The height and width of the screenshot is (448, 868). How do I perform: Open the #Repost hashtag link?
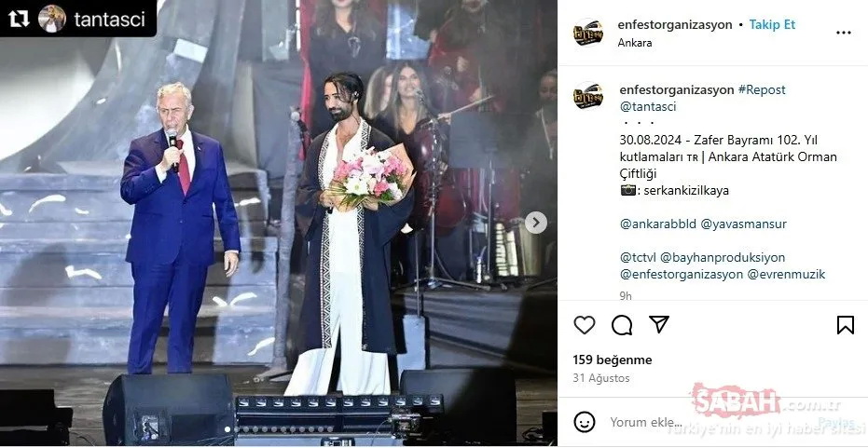click(x=762, y=90)
